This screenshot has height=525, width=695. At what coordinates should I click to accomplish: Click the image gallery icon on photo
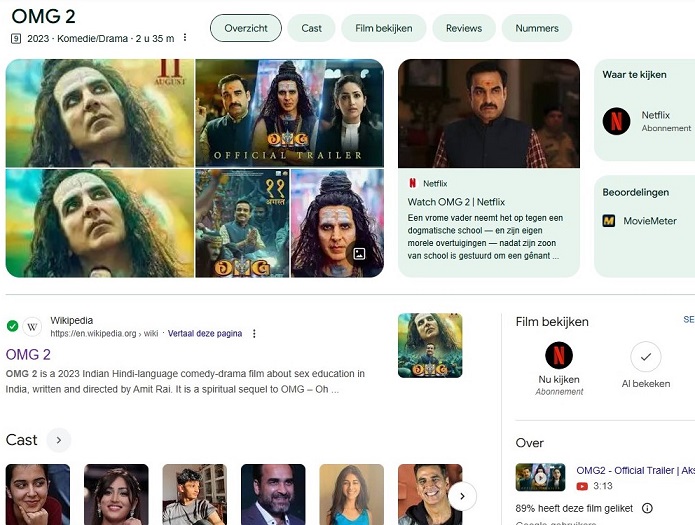click(359, 254)
